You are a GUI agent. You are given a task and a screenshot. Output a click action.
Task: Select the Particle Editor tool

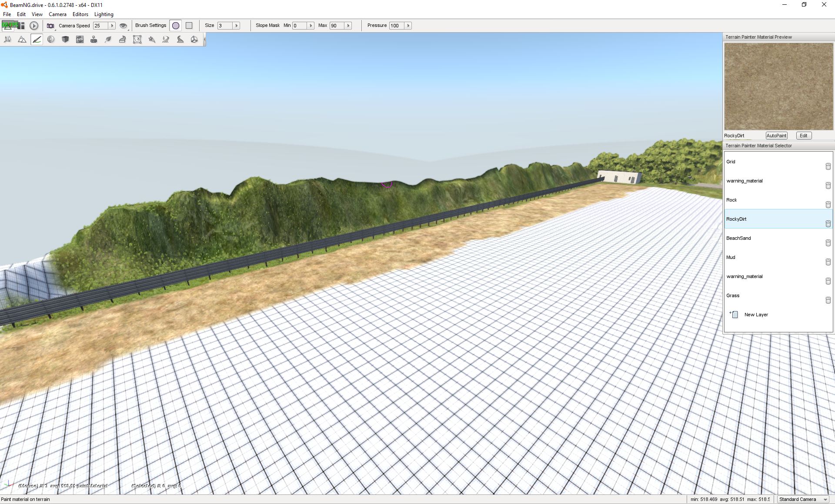pos(151,40)
